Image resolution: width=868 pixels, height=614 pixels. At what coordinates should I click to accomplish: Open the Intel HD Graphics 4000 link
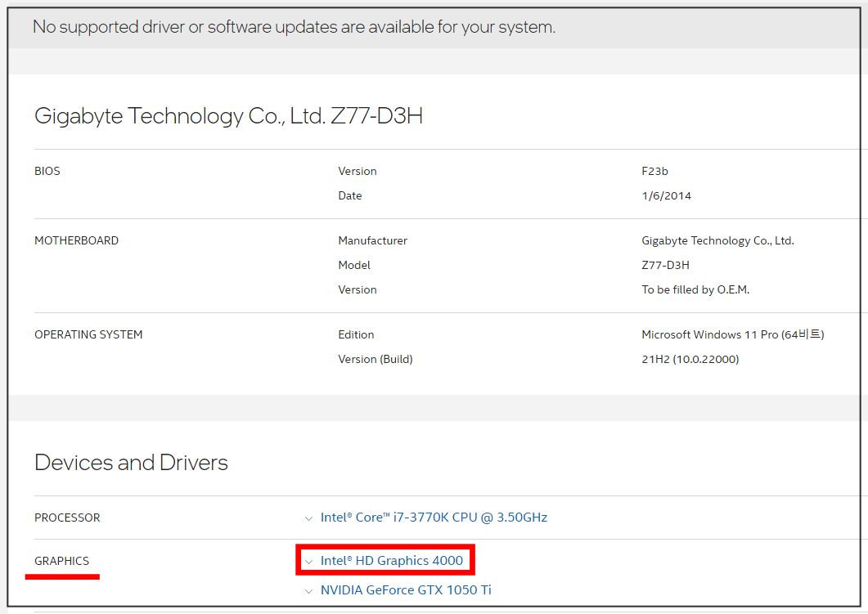[x=391, y=560]
